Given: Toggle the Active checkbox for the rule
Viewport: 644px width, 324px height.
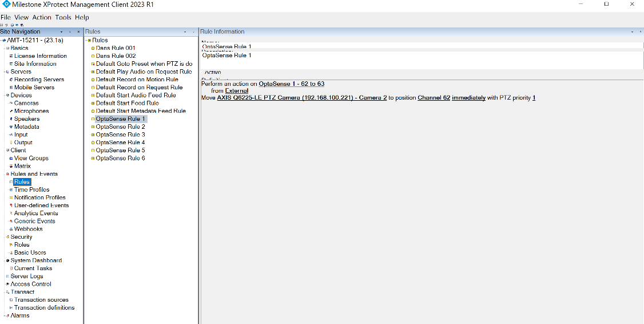Looking at the screenshot, I should click(x=203, y=73).
